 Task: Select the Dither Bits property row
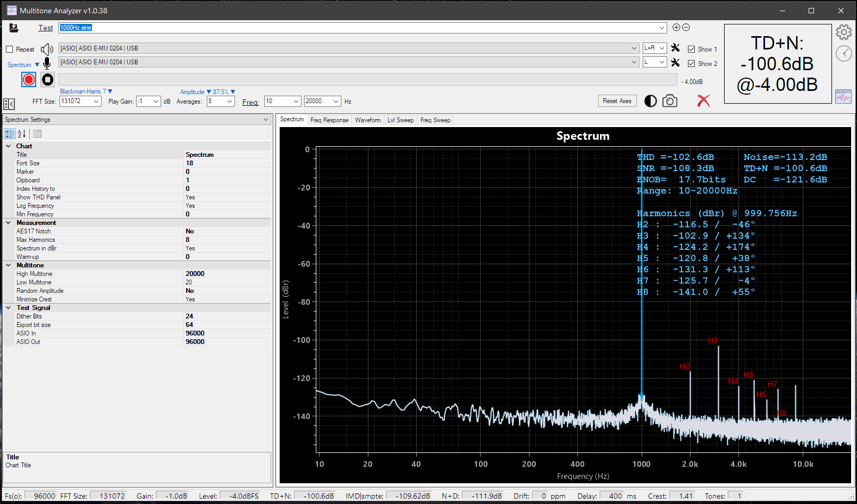[x=138, y=316]
